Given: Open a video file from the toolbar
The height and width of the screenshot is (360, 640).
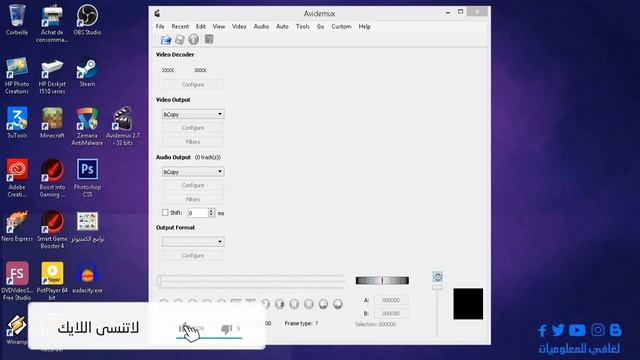Looking at the screenshot, I should point(166,40).
